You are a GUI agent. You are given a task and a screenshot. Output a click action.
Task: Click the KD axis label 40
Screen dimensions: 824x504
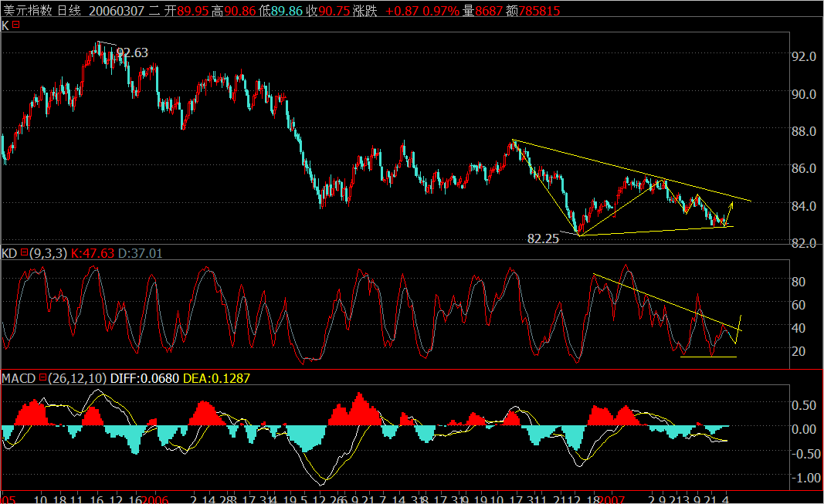point(799,328)
